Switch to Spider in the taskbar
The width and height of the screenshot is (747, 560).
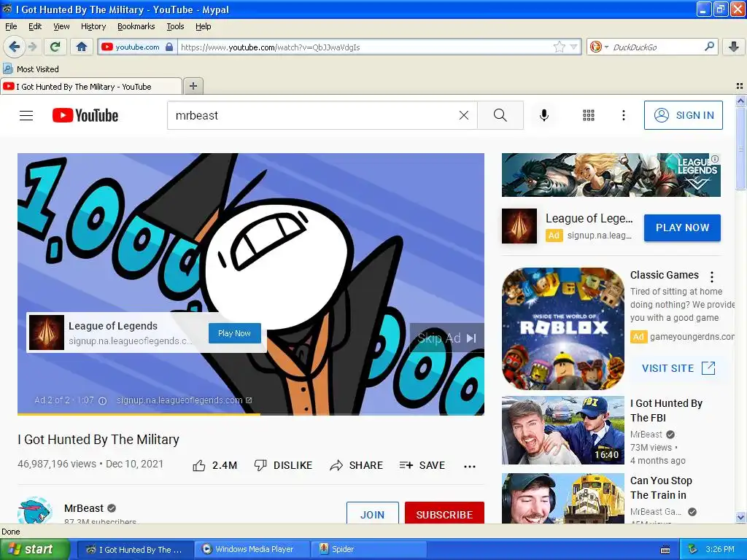pos(369,550)
